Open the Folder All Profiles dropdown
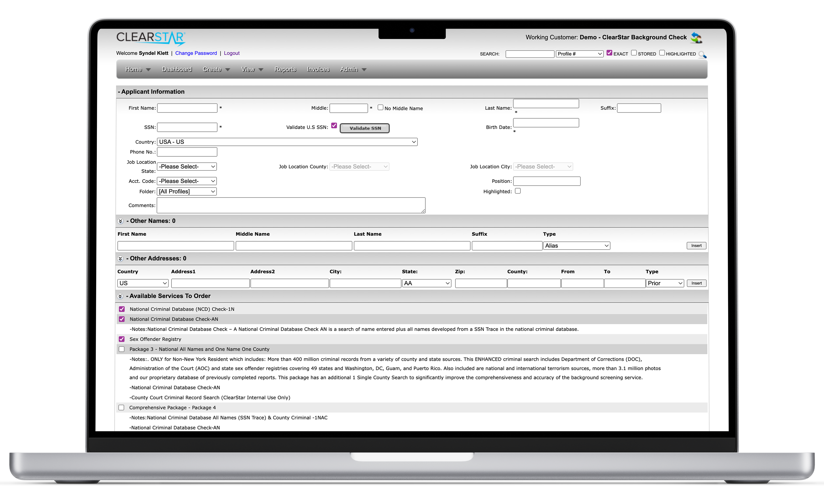Screen dimensions: 824x504 tap(187, 191)
